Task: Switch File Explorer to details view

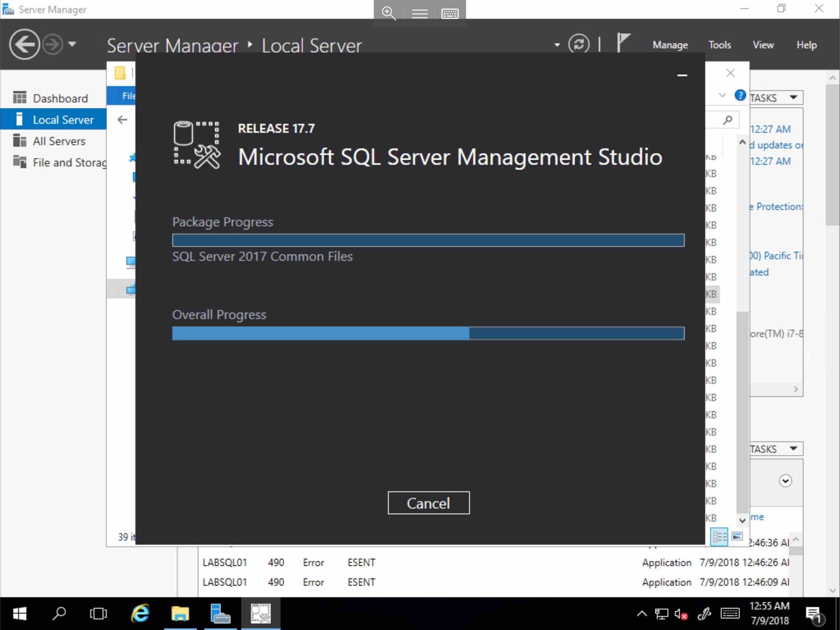Action: pyautogui.click(x=719, y=537)
